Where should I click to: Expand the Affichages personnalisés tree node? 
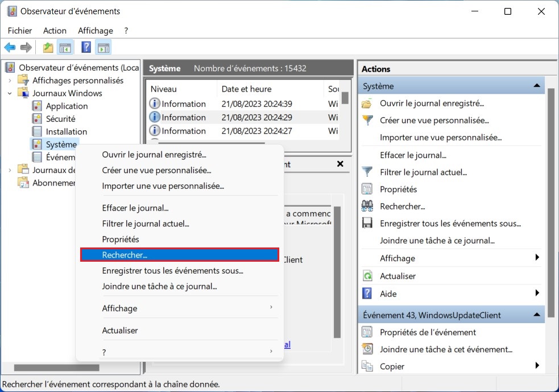(10, 81)
